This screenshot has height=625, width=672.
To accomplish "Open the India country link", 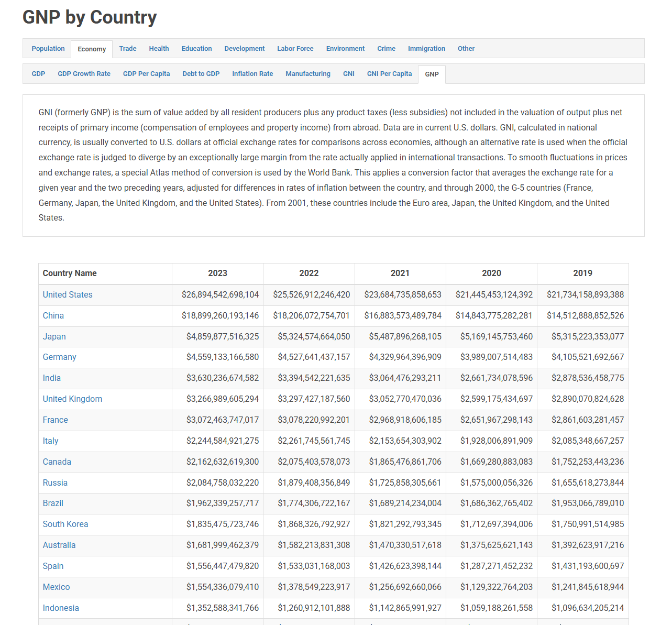I will pyautogui.click(x=52, y=378).
